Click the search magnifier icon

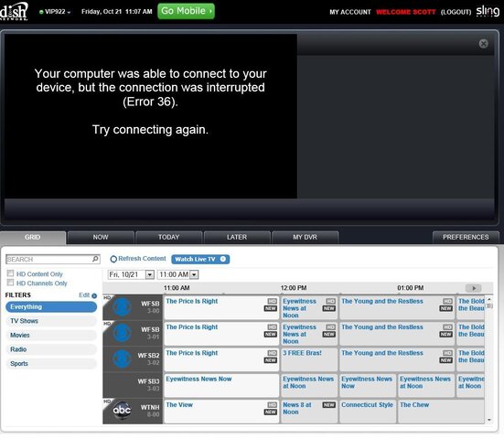tap(95, 259)
